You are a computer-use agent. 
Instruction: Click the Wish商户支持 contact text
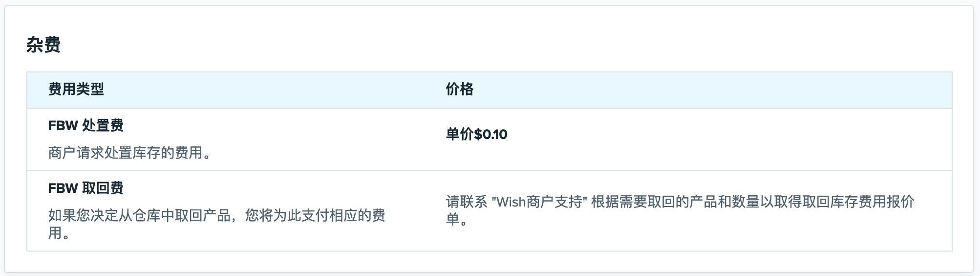(x=539, y=202)
